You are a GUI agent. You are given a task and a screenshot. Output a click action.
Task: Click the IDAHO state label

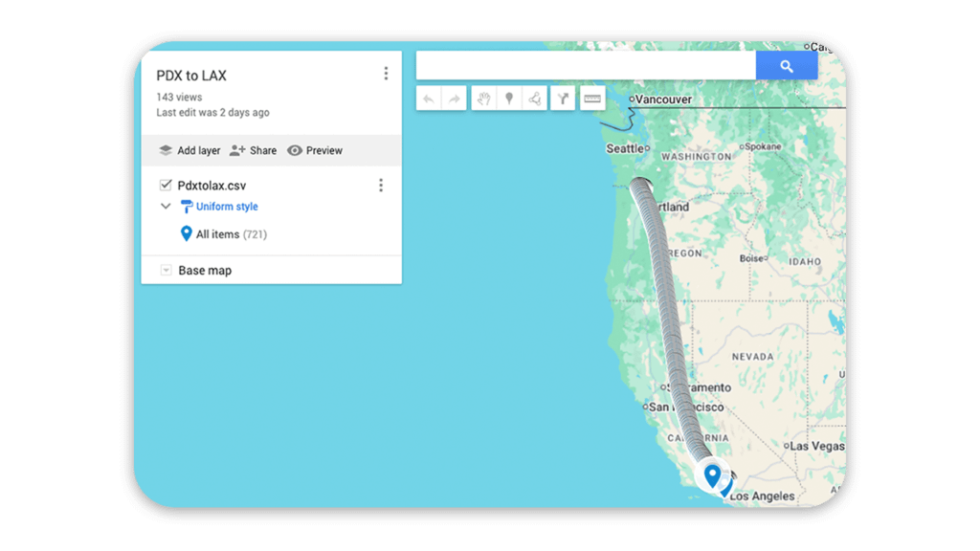point(805,262)
